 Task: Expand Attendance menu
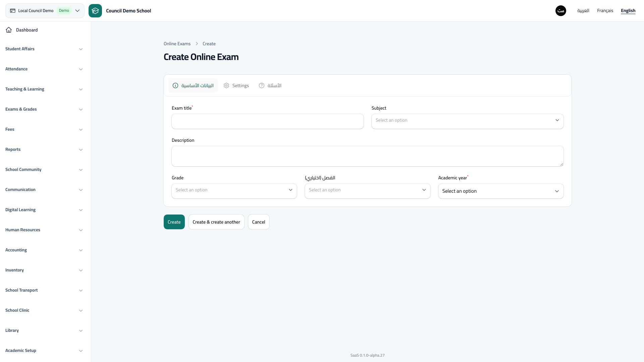(x=44, y=69)
